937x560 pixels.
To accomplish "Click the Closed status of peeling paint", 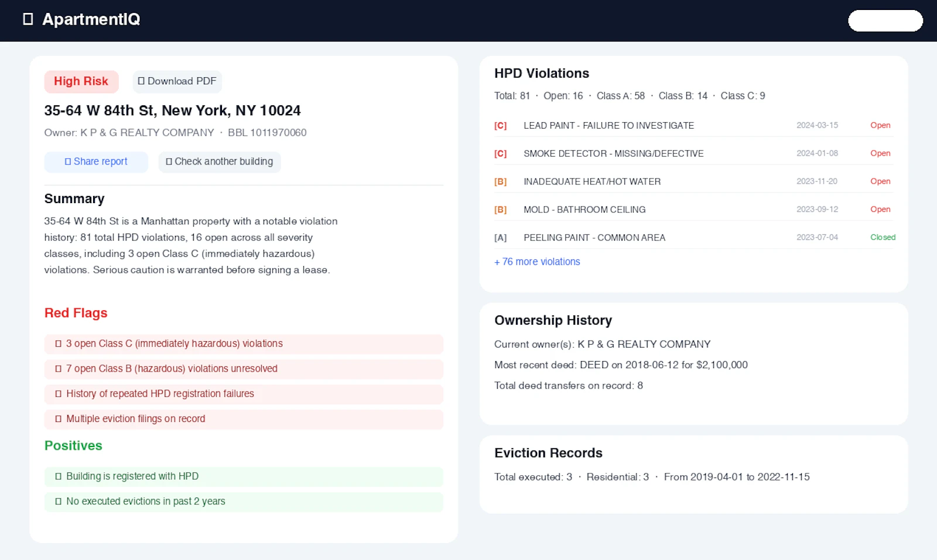I will (883, 237).
